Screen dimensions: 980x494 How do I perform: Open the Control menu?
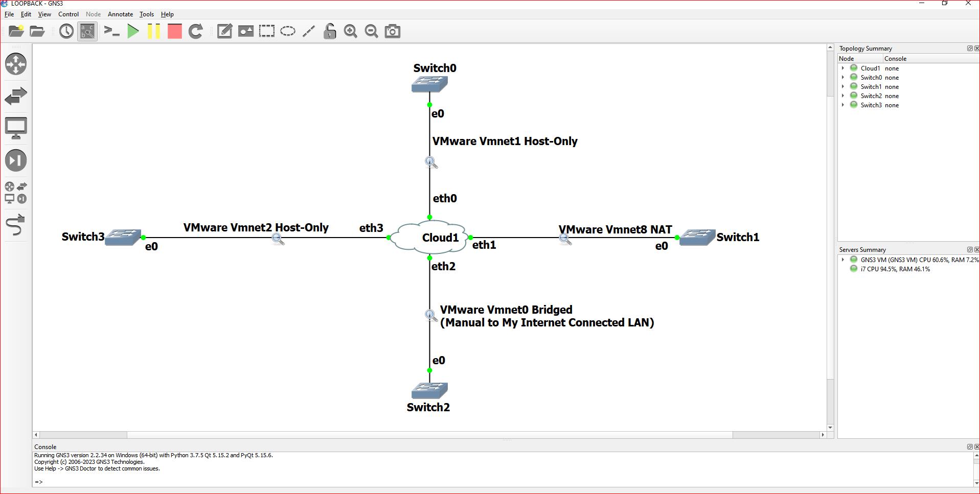coord(68,14)
